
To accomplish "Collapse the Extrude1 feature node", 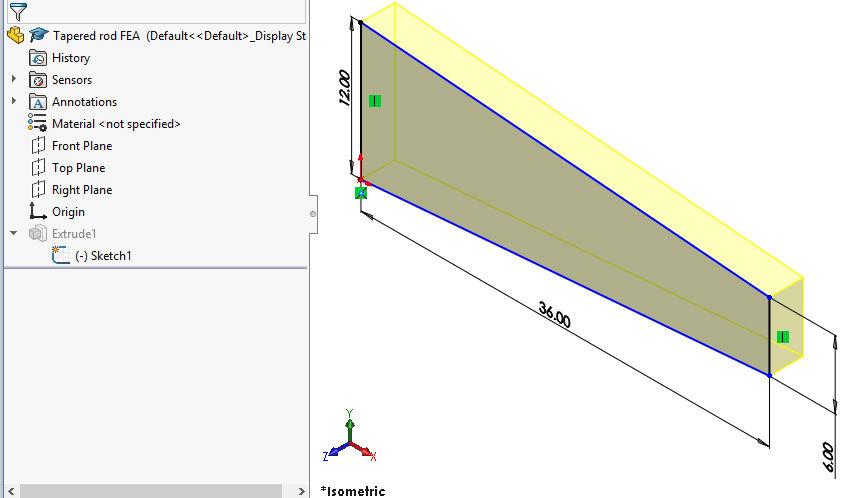I will point(14,233).
